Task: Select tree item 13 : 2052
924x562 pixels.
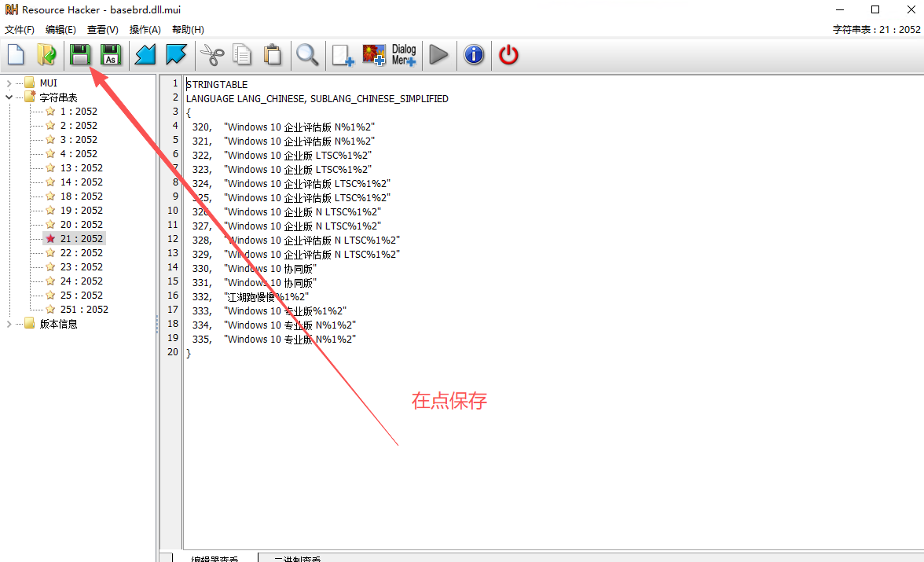Action: coord(82,168)
